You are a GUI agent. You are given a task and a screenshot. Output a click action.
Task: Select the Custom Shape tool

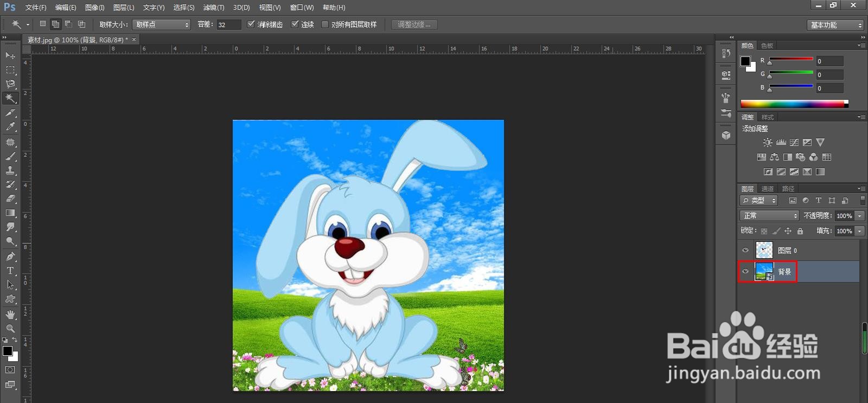point(10,299)
